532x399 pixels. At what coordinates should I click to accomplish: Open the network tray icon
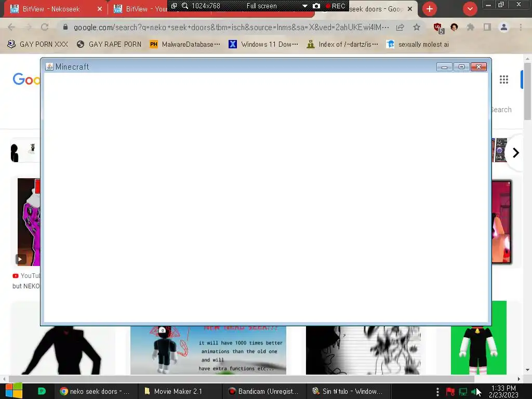coord(463,392)
